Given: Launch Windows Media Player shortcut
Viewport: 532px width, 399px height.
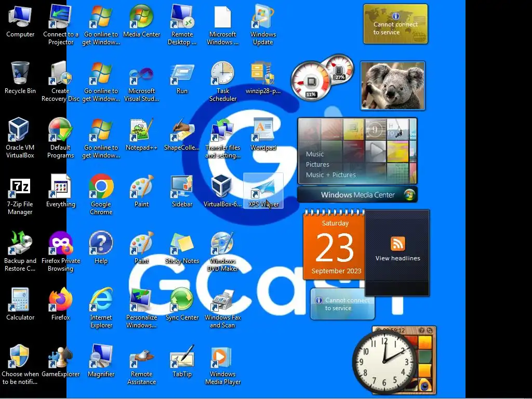Looking at the screenshot, I should tap(222, 365).
